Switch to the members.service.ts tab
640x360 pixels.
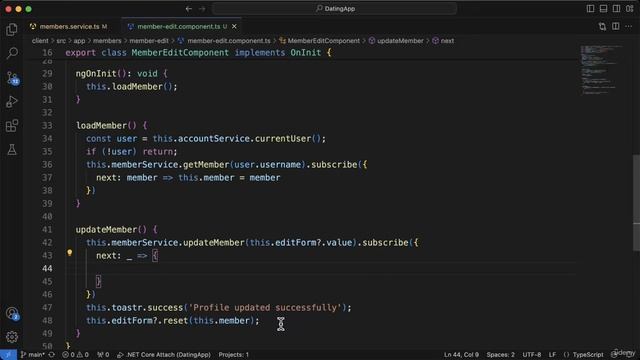coord(69,27)
